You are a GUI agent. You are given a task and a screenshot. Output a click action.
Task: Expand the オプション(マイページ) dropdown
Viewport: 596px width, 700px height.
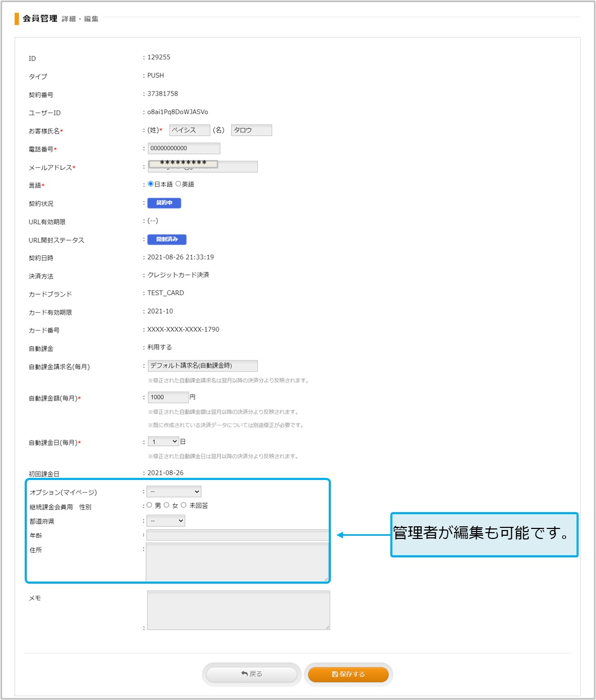(x=174, y=492)
